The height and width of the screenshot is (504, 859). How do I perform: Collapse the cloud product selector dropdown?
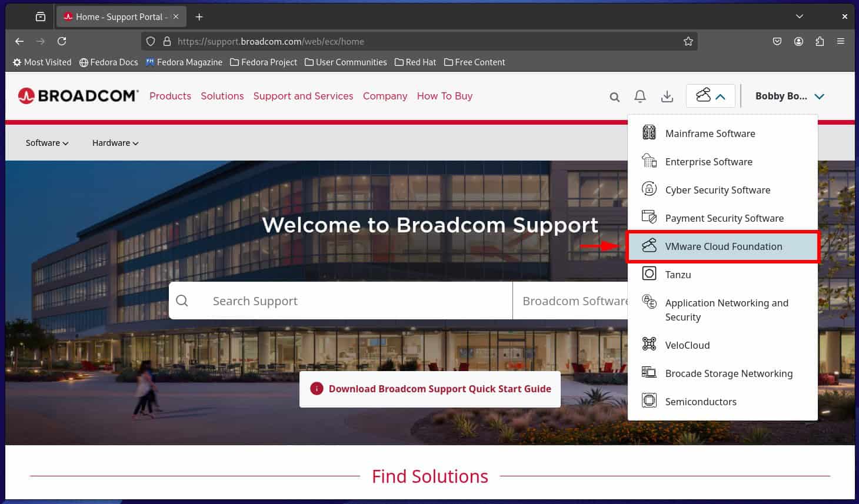click(710, 96)
